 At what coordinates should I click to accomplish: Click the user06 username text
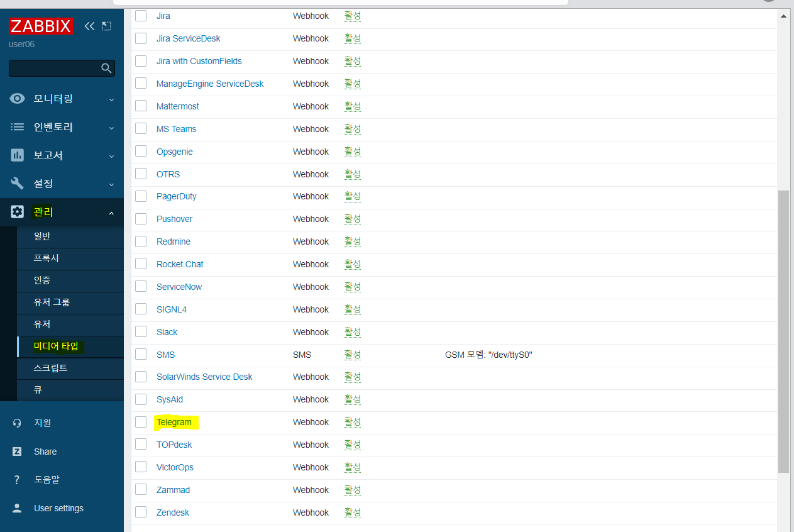tap(21, 44)
